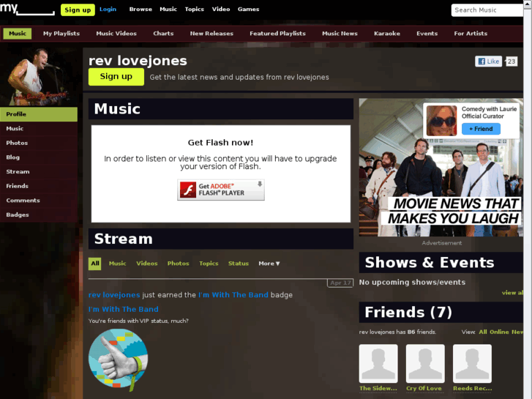Screen dimensions: 532x399
Task: Select Profile in left sidebar
Action: (x=39, y=114)
